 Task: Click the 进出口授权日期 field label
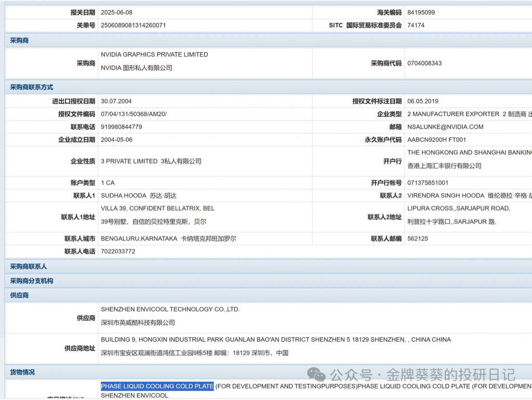click(74, 101)
